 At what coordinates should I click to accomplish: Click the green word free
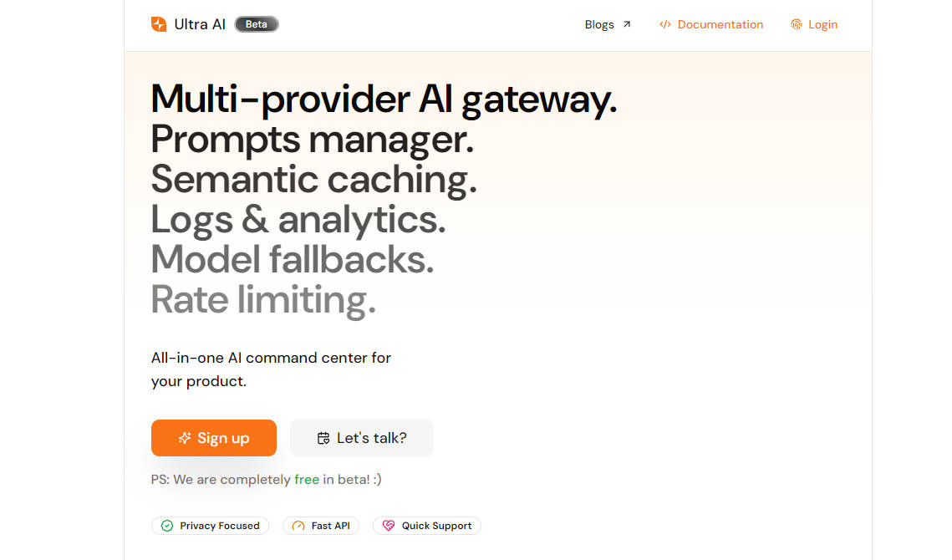tap(307, 480)
